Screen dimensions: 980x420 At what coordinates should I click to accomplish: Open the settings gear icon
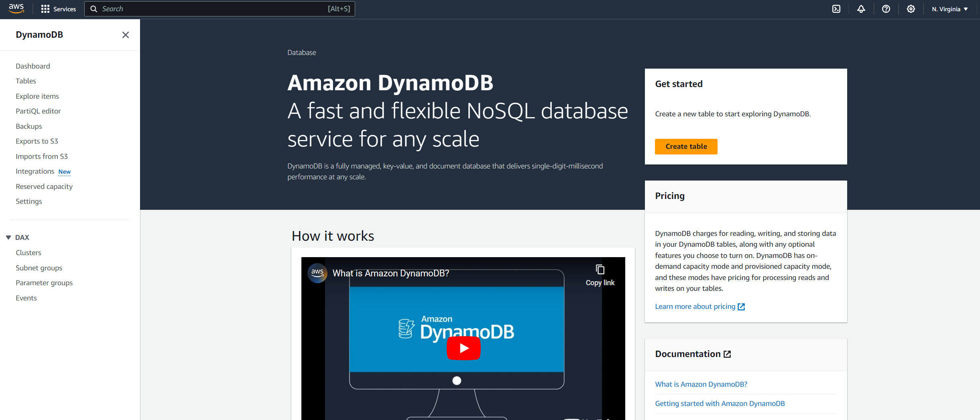coord(911,9)
